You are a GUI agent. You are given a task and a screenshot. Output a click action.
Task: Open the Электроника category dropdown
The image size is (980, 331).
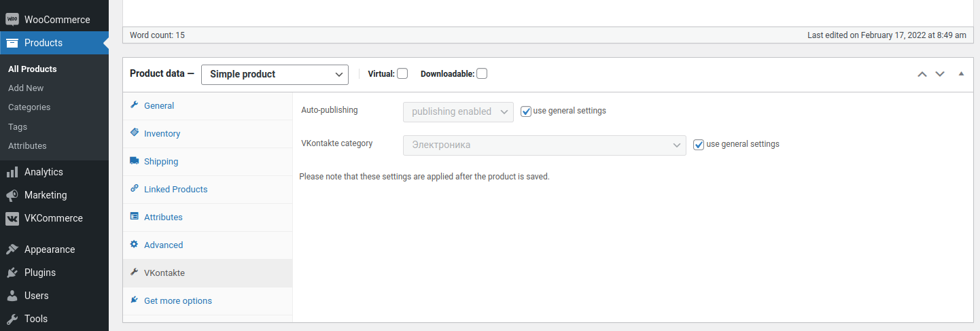point(544,145)
